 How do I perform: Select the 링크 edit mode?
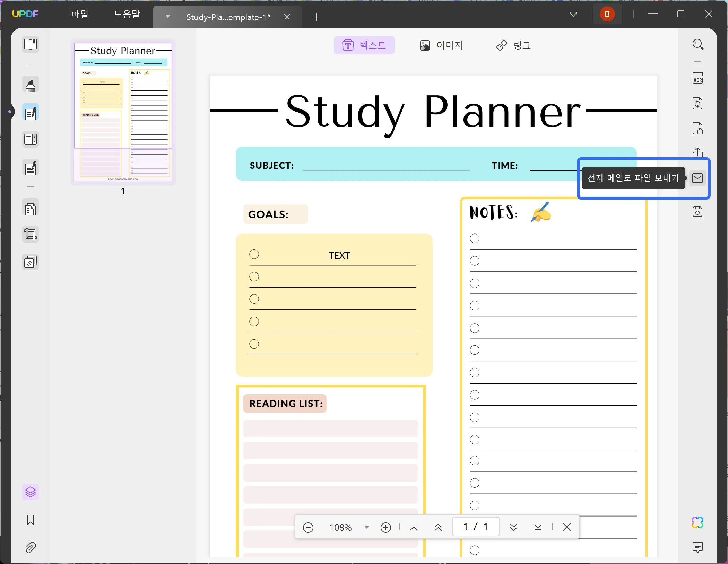pos(513,45)
